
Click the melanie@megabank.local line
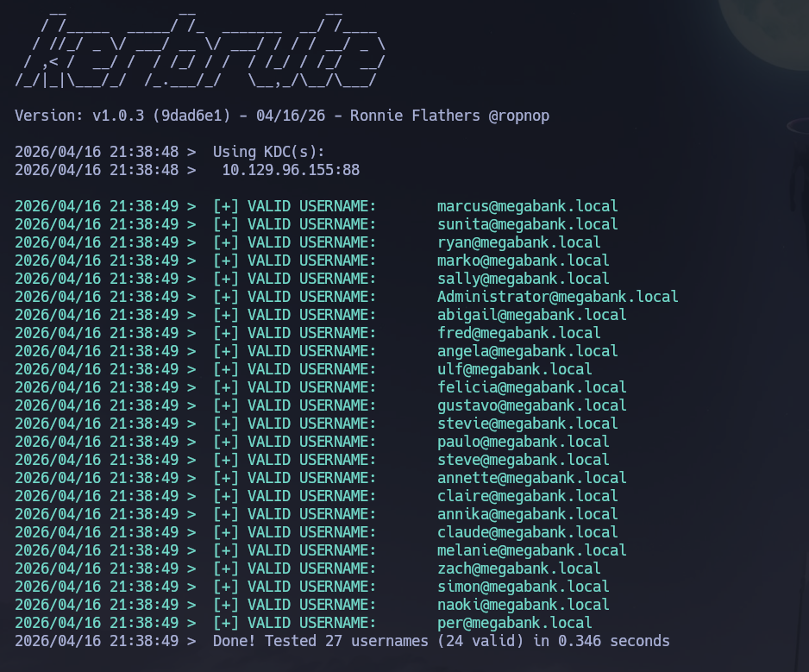pos(534,550)
